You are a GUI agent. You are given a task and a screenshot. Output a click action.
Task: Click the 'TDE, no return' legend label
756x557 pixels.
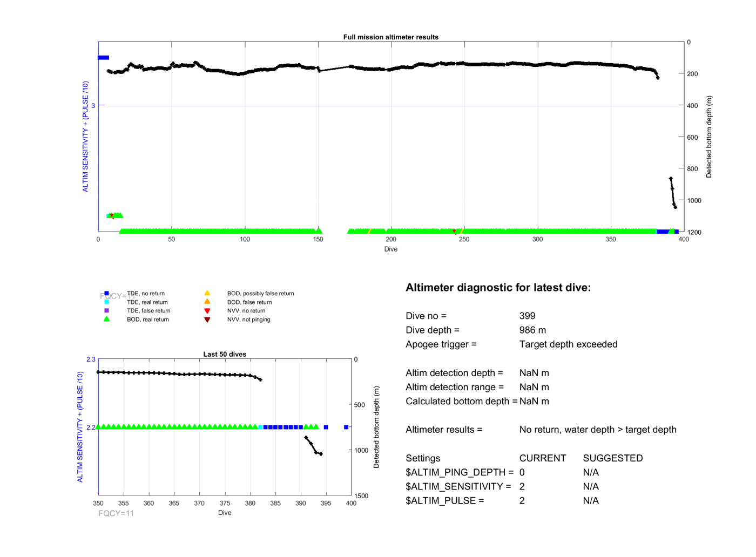click(146, 294)
